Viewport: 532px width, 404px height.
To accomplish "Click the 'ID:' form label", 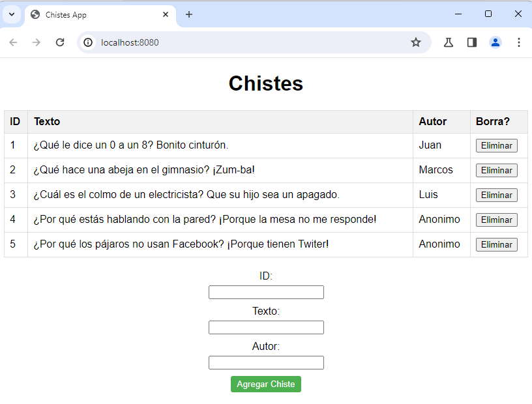I will [x=265, y=276].
